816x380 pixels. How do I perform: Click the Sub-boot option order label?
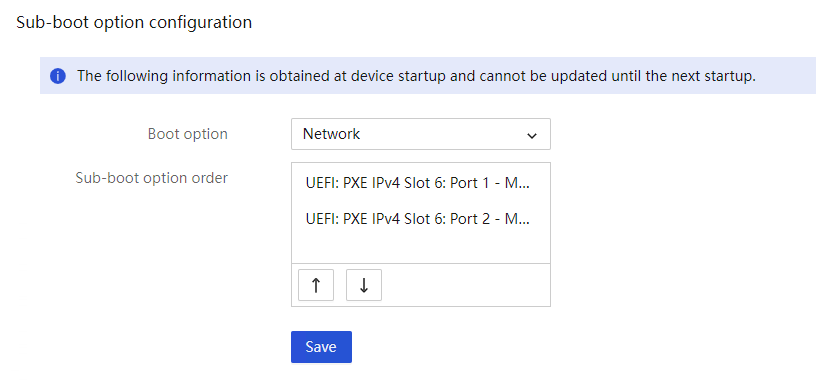coord(151,178)
